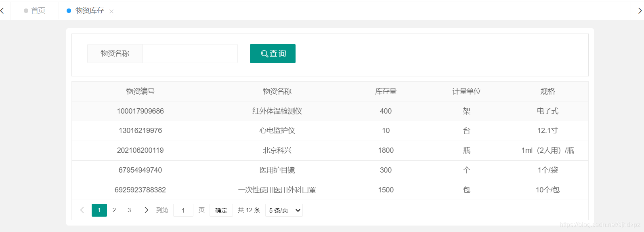
Task: Click the 查询 search button
Action: [273, 53]
